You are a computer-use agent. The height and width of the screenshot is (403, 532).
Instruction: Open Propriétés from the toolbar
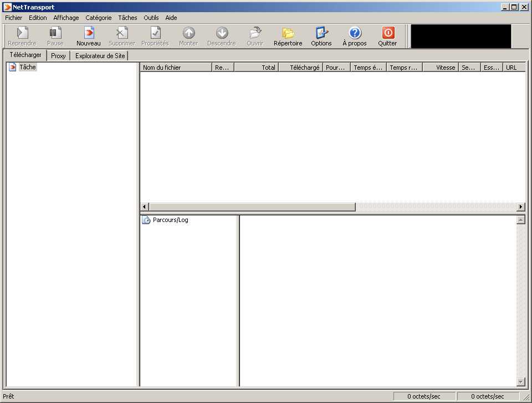pos(155,33)
